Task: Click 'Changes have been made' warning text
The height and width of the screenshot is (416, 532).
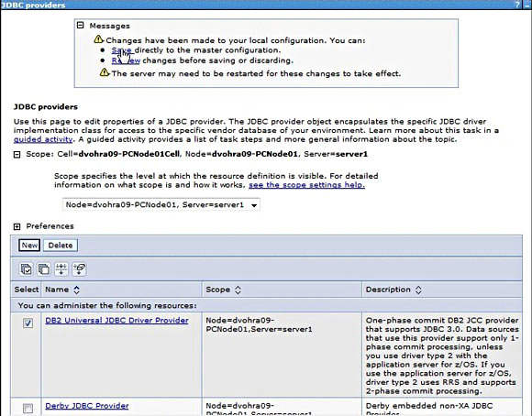Action: [x=236, y=40]
